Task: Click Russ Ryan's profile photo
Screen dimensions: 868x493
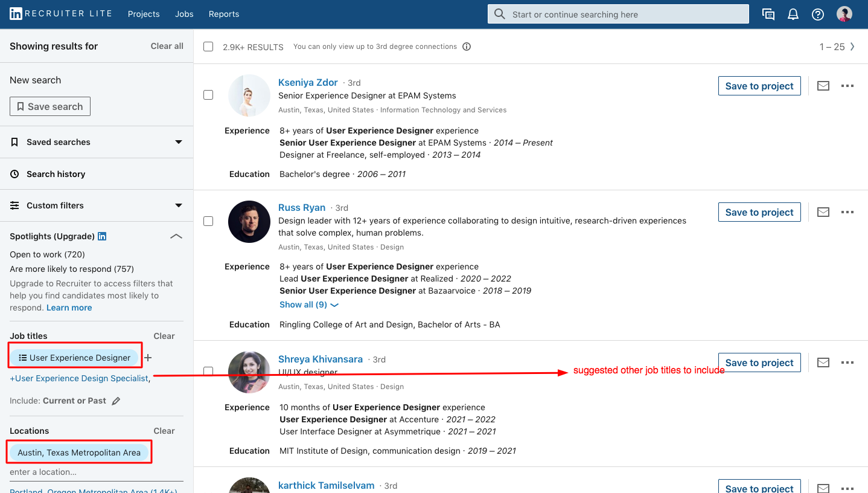Action: (249, 222)
